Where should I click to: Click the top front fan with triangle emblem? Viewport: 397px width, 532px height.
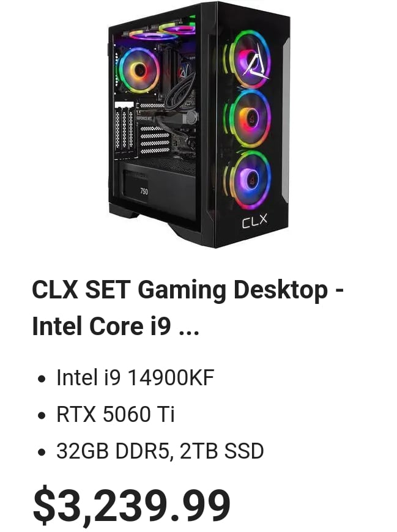tap(248, 60)
